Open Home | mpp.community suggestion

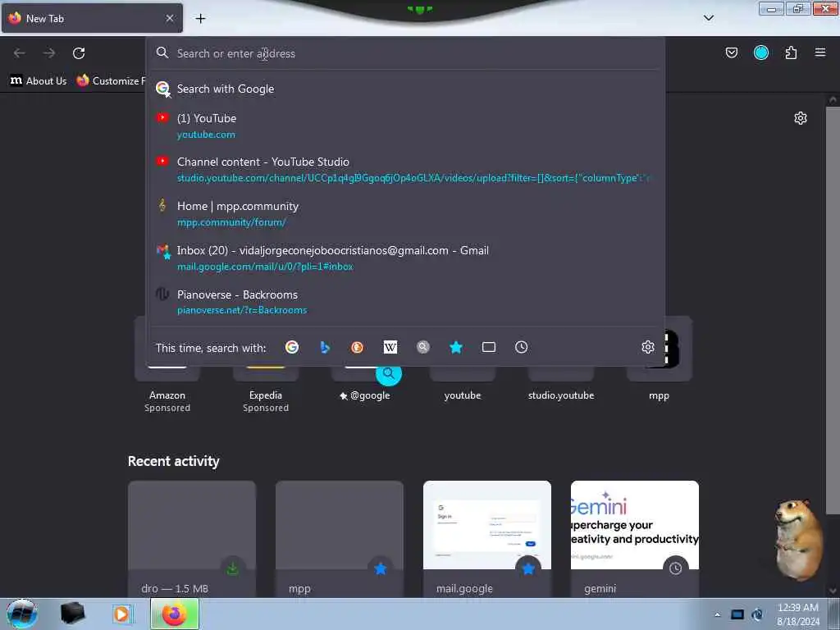point(405,214)
